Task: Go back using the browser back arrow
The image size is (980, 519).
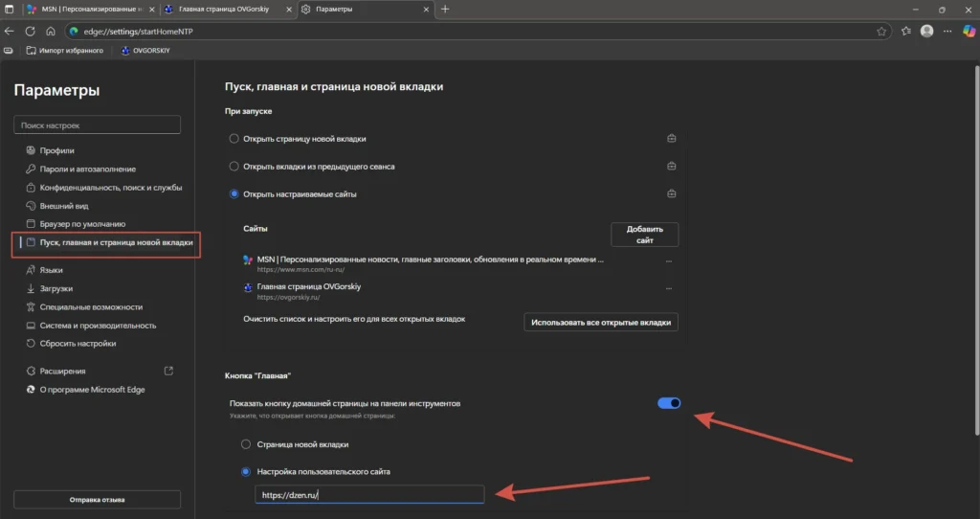Action: 9,32
